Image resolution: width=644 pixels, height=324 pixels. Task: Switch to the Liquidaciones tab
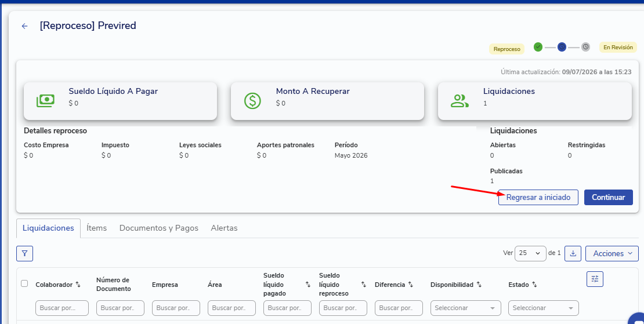tap(49, 228)
